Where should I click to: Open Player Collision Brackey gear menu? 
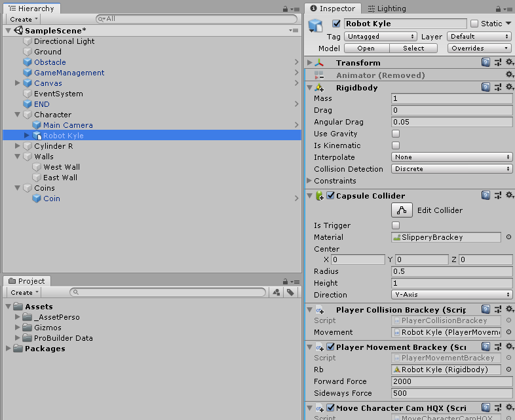(509, 309)
